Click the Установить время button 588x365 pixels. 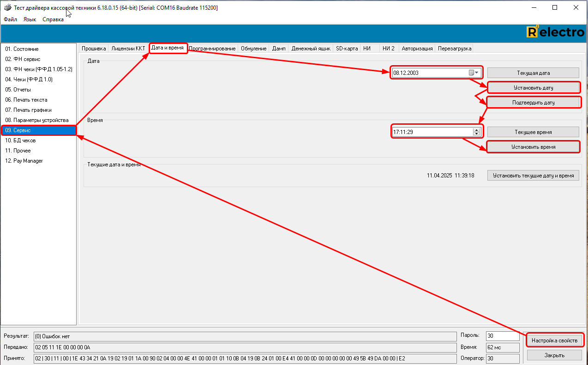tap(533, 147)
